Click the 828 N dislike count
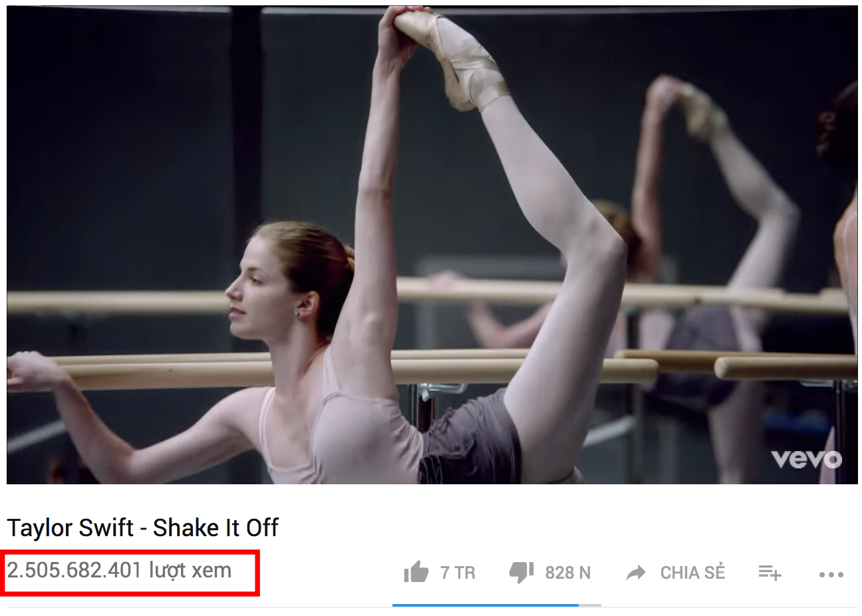The image size is (862, 616). (x=567, y=573)
